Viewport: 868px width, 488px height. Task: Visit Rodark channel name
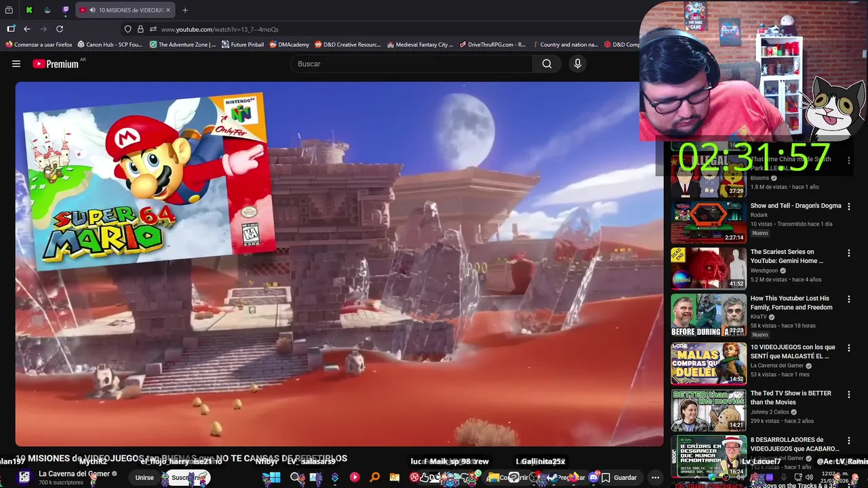(759, 215)
